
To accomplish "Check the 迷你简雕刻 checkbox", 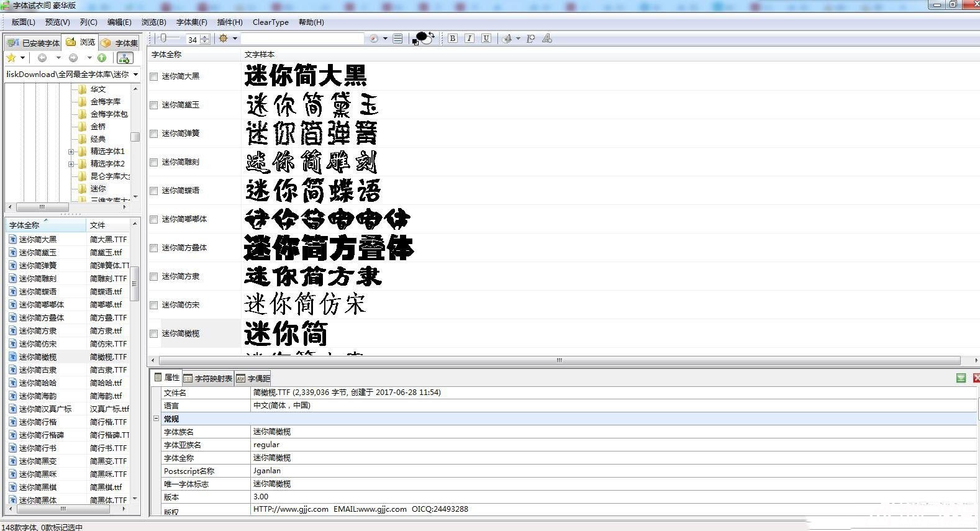I will (x=153, y=162).
